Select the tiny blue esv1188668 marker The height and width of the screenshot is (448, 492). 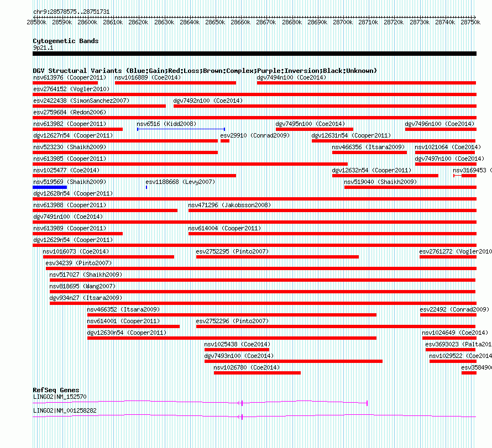[x=146, y=187]
